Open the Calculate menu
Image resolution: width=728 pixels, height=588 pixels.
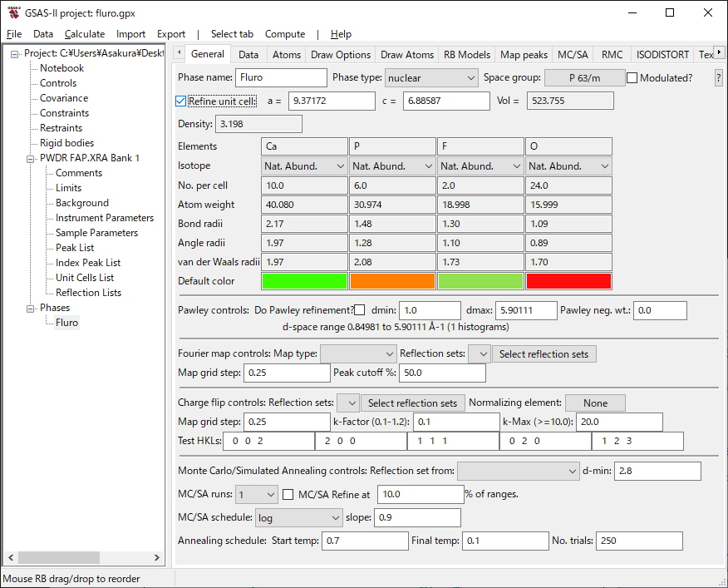coord(85,34)
